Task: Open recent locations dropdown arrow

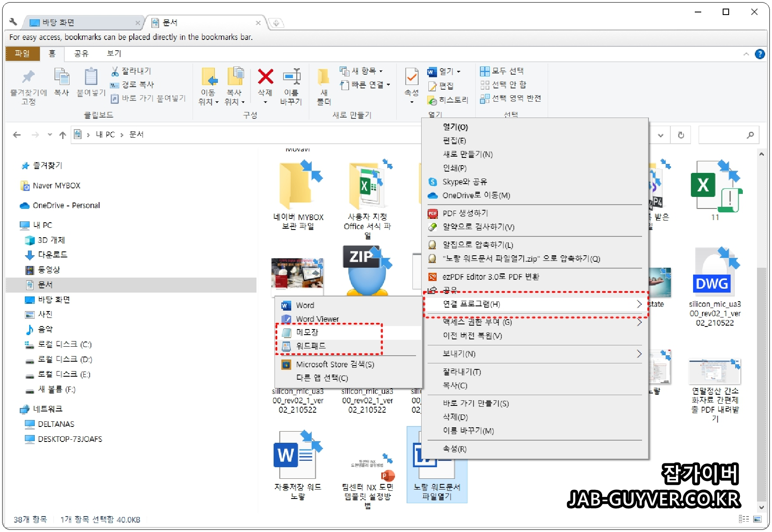Action: pos(50,135)
